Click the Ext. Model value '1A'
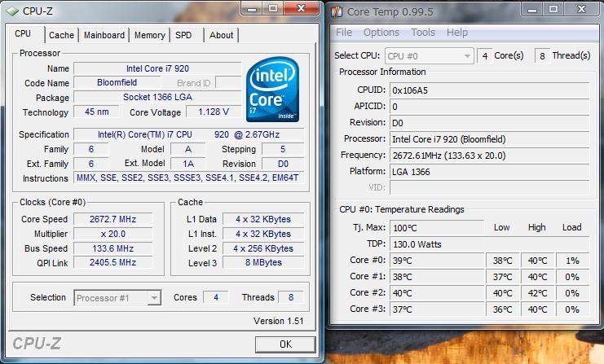 (x=188, y=164)
